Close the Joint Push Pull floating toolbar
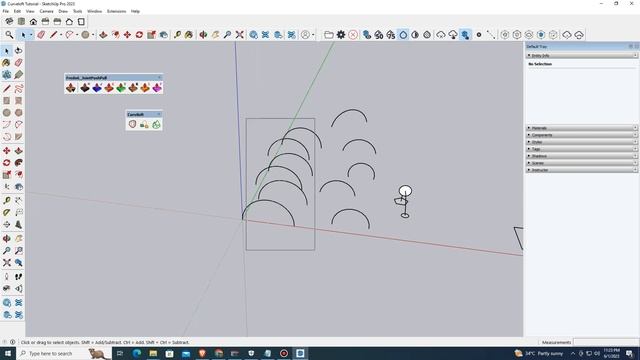 (x=160, y=77)
